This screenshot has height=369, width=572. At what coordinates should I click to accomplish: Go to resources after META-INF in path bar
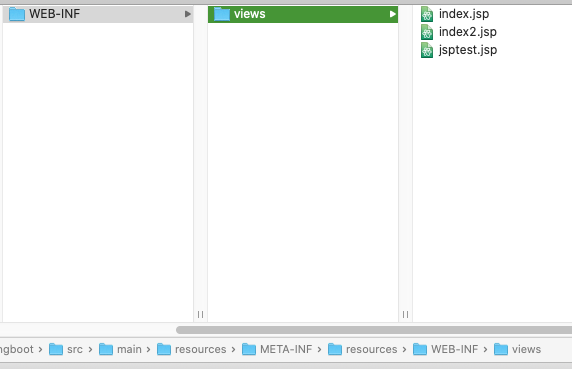tap(371, 349)
